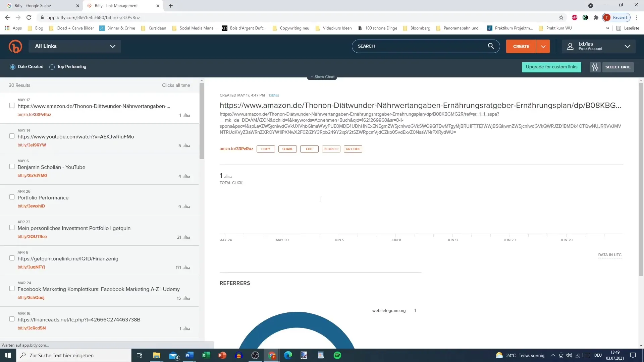Open the Adblock Plus extension icon
This screenshot has height=362, width=644.
tap(575, 17)
